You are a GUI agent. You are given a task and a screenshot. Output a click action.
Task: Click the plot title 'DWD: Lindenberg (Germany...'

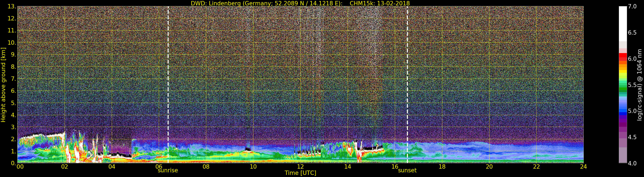pyautogui.click(x=300, y=3)
